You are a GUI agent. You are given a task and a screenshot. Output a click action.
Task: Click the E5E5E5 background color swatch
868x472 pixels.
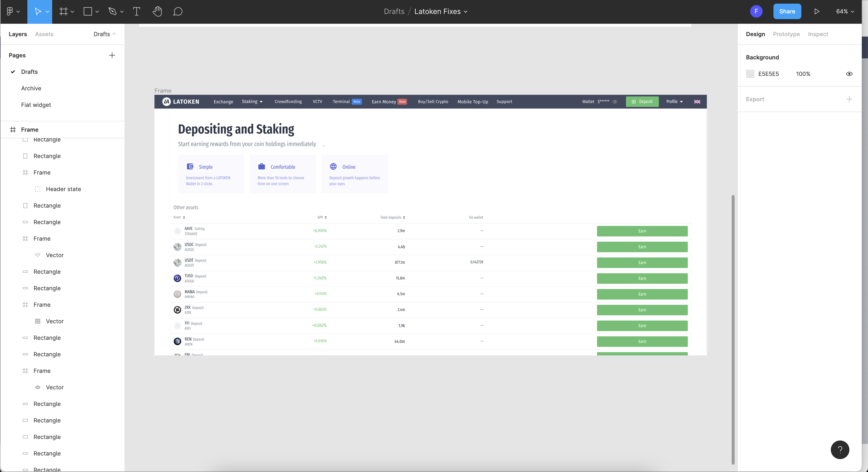pos(750,74)
